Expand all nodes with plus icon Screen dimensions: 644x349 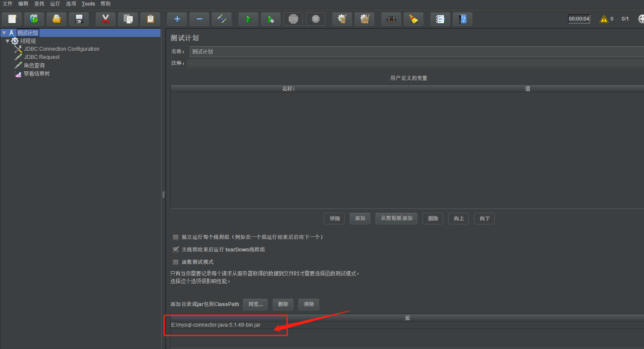177,19
